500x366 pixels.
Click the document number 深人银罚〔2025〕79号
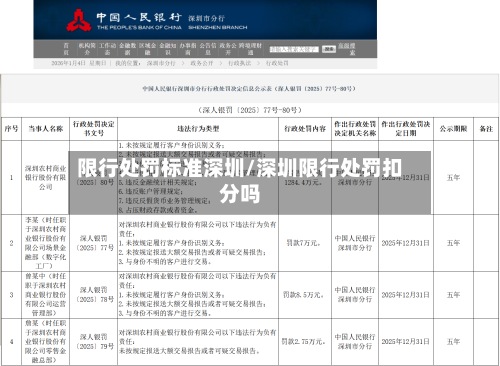[x=95, y=342]
